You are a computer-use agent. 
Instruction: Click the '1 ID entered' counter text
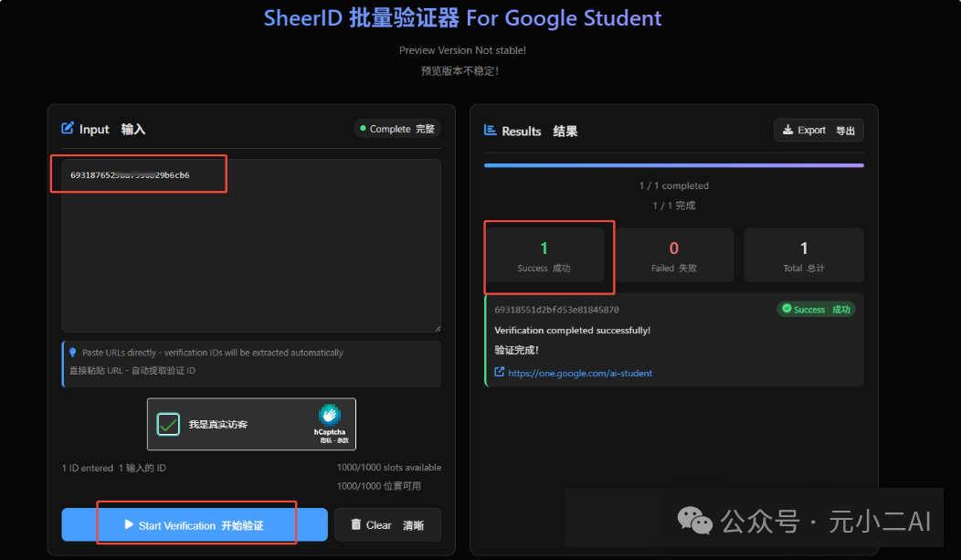click(x=88, y=468)
